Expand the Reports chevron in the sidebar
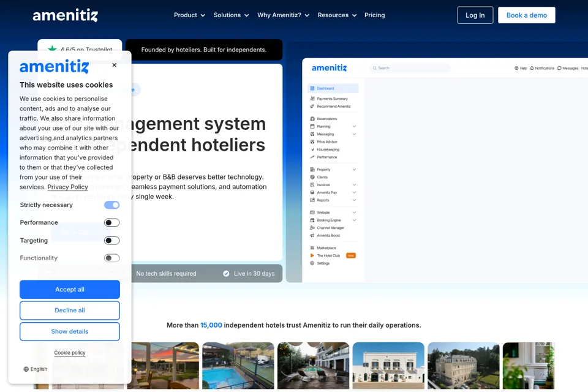The width and height of the screenshot is (588, 392). click(x=354, y=200)
